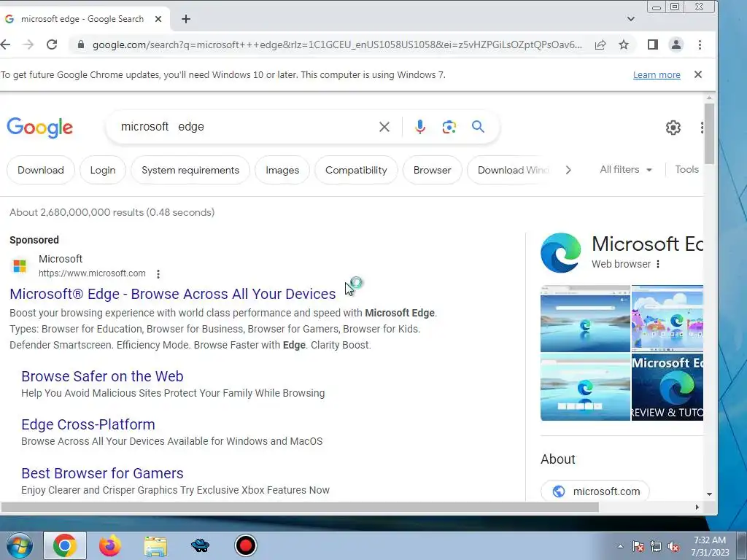This screenshot has height=560, width=747.
Task: Go back using browser back arrow
Action: point(5,44)
